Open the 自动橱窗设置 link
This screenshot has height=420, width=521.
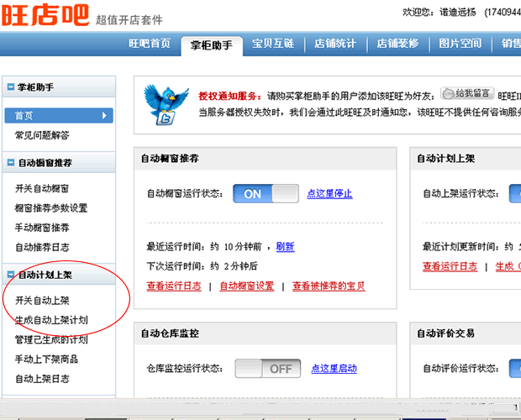point(246,286)
